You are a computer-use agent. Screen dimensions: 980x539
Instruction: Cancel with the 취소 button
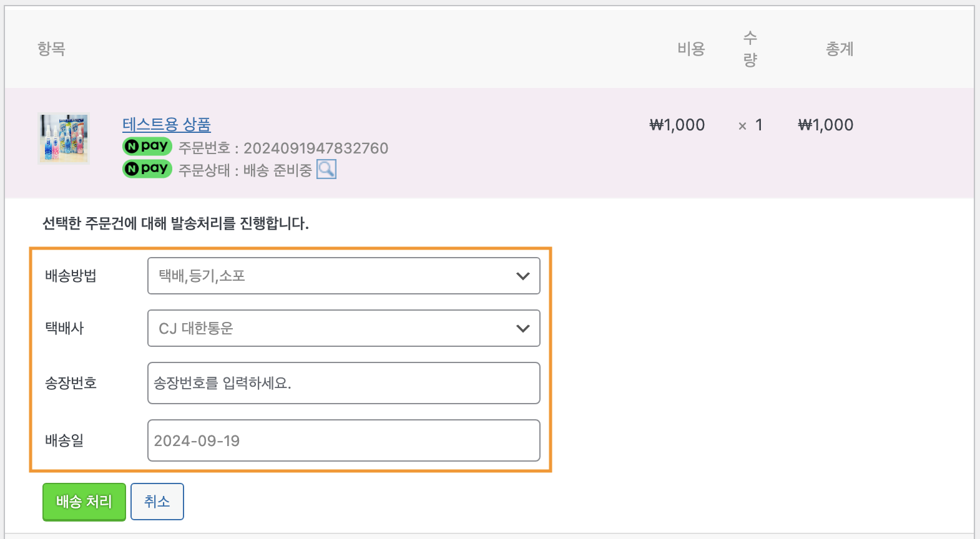[x=157, y=502]
